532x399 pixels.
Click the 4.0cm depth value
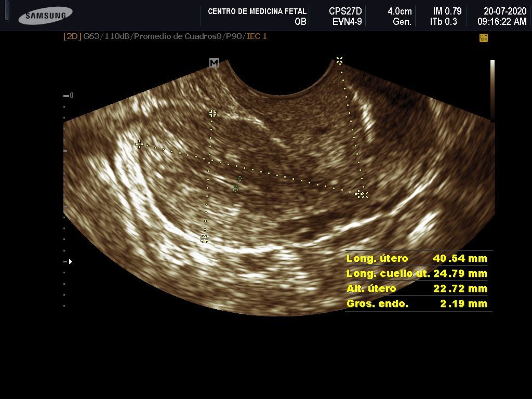point(400,11)
